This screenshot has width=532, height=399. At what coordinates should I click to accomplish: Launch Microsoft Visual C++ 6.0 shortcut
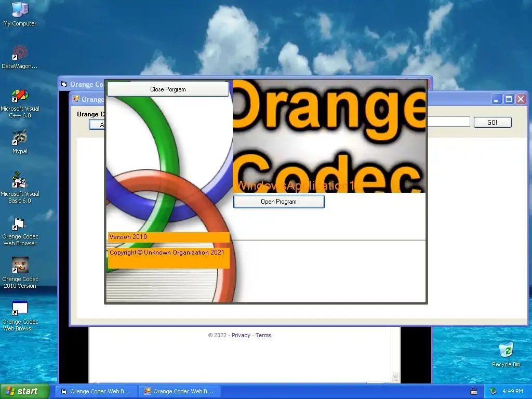(x=20, y=103)
